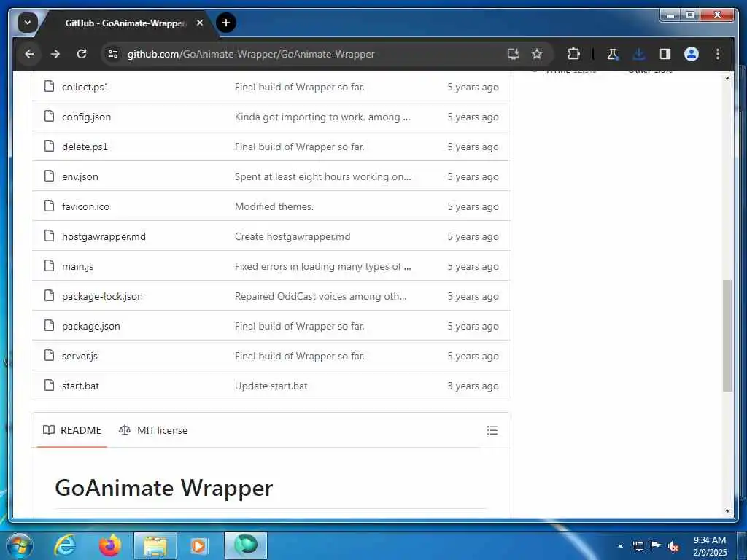This screenshot has height=560, width=747.
Task: Close the GitHub GoAnimate-Wrapper tab
Action: tap(200, 23)
